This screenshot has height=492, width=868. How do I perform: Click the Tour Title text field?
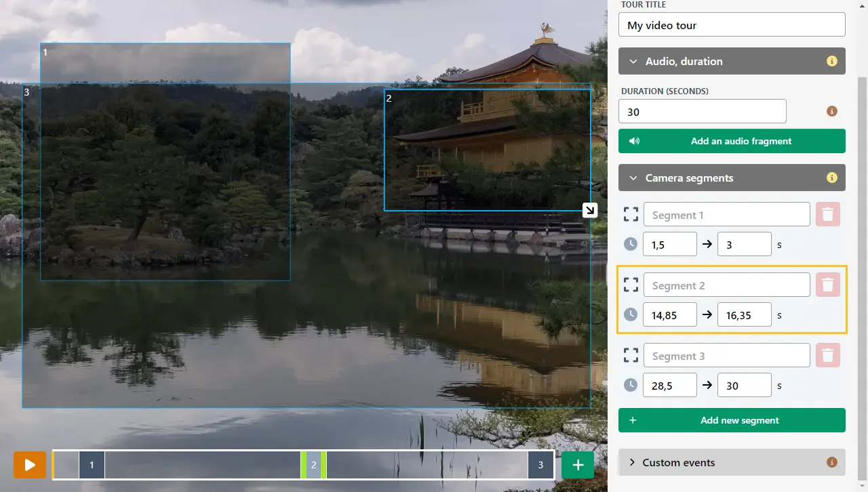(x=732, y=24)
